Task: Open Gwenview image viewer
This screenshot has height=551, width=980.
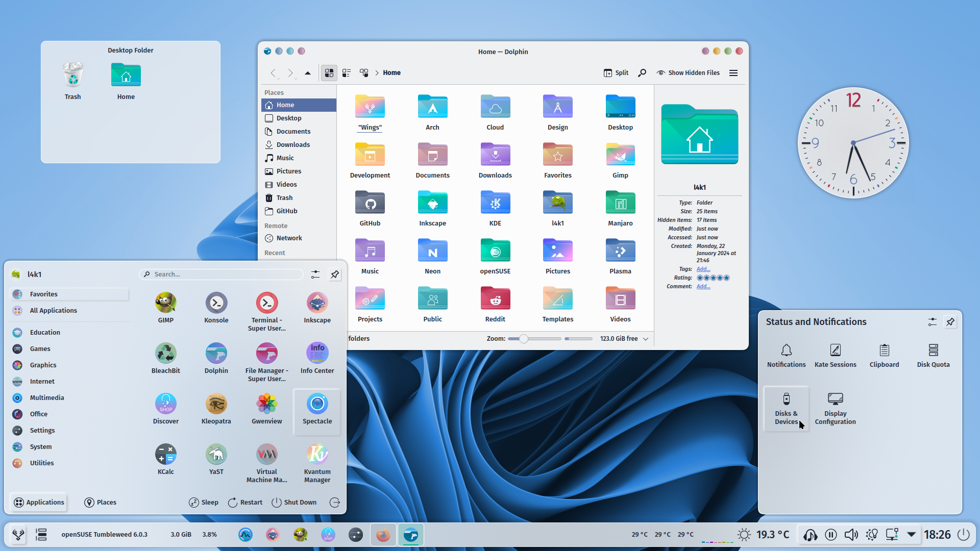Action: pos(266,409)
